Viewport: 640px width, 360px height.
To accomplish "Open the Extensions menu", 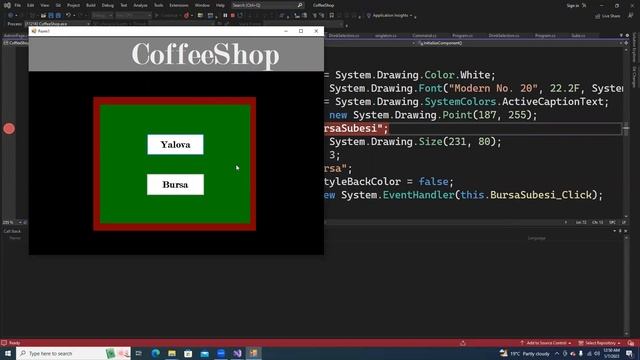I will (x=179, y=5).
